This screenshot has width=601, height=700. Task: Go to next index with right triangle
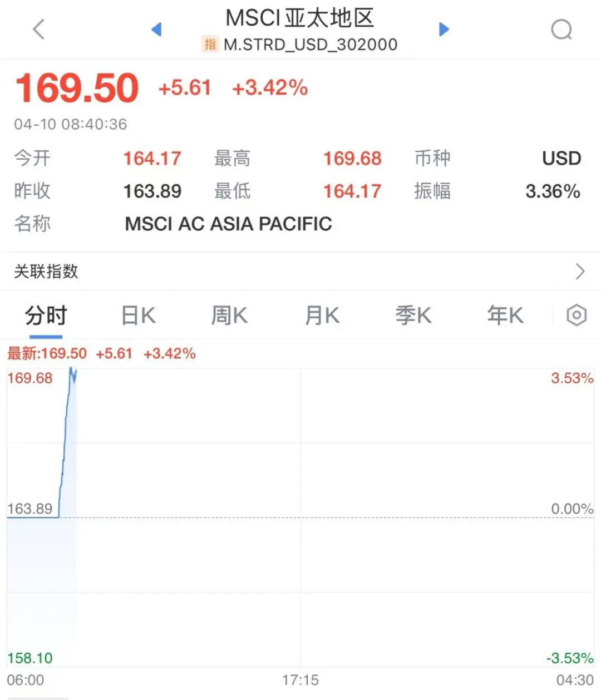pos(444,29)
